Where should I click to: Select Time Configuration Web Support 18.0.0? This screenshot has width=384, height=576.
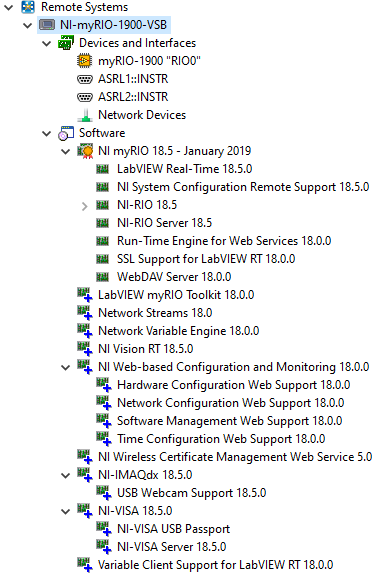coord(221,439)
